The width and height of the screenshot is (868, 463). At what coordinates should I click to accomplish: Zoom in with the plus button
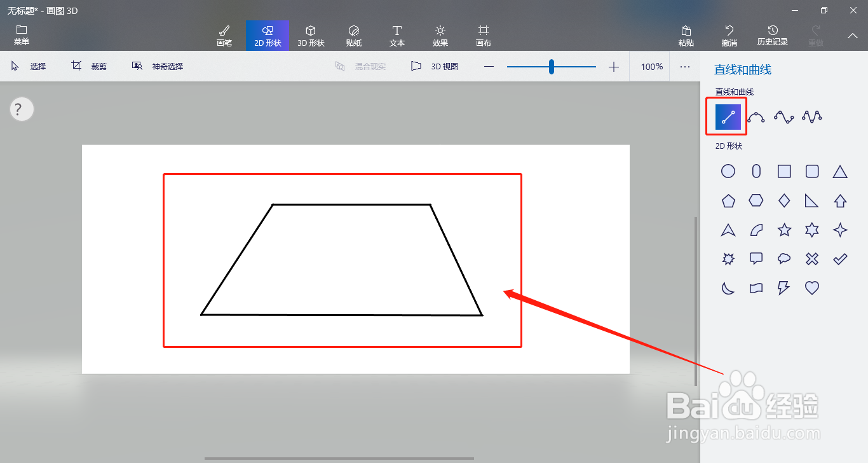613,67
